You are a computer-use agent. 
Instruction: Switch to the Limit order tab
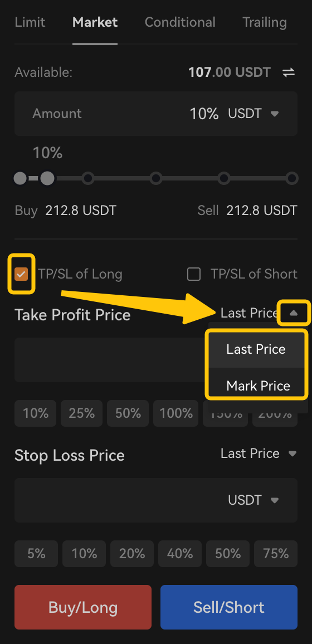click(30, 22)
